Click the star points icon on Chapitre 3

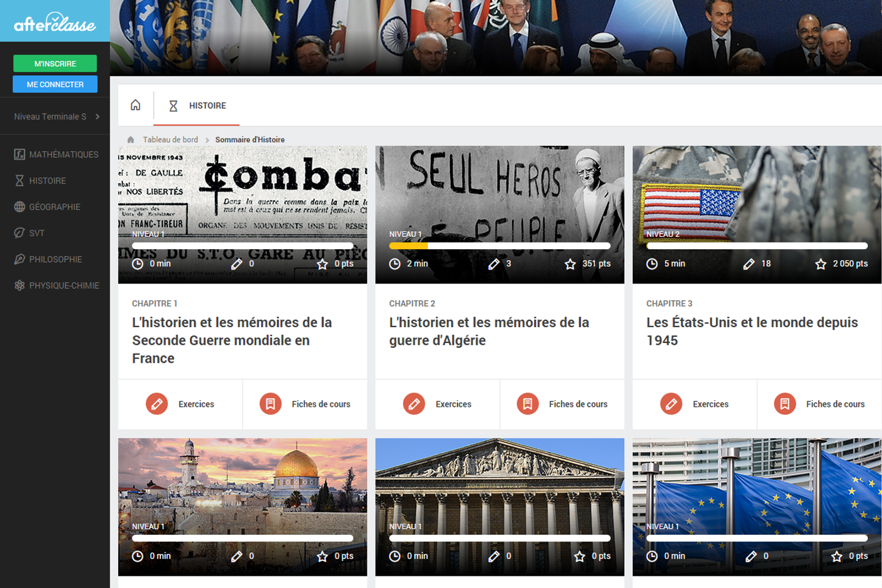pos(821,264)
